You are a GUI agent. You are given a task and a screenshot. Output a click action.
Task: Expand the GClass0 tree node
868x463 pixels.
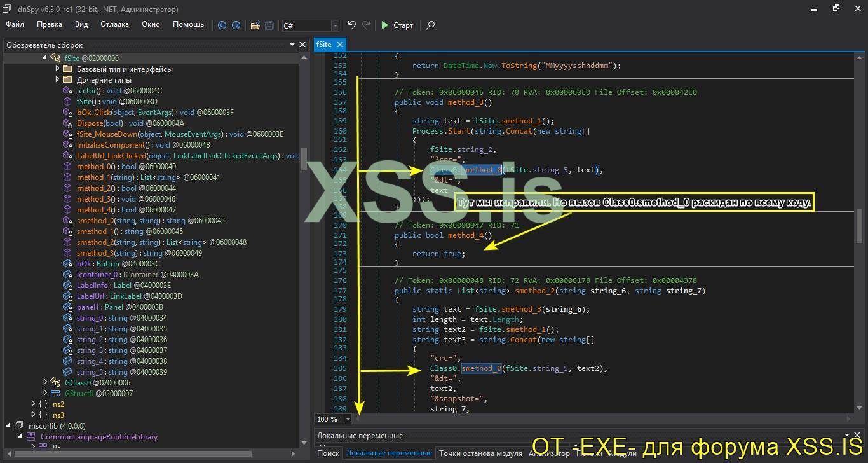45,382
